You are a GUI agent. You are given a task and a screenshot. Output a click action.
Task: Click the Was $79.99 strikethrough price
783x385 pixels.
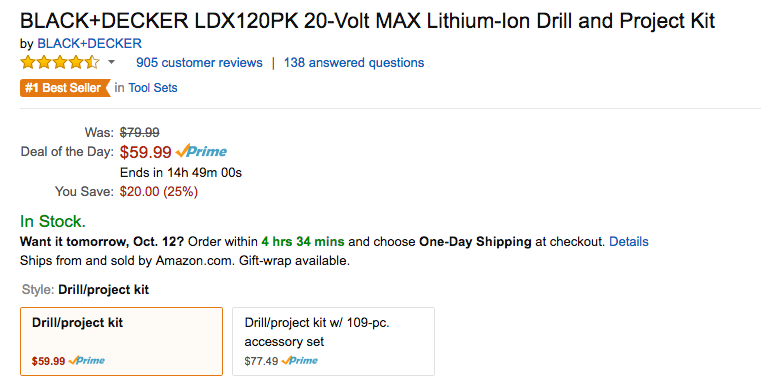click(x=139, y=132)
